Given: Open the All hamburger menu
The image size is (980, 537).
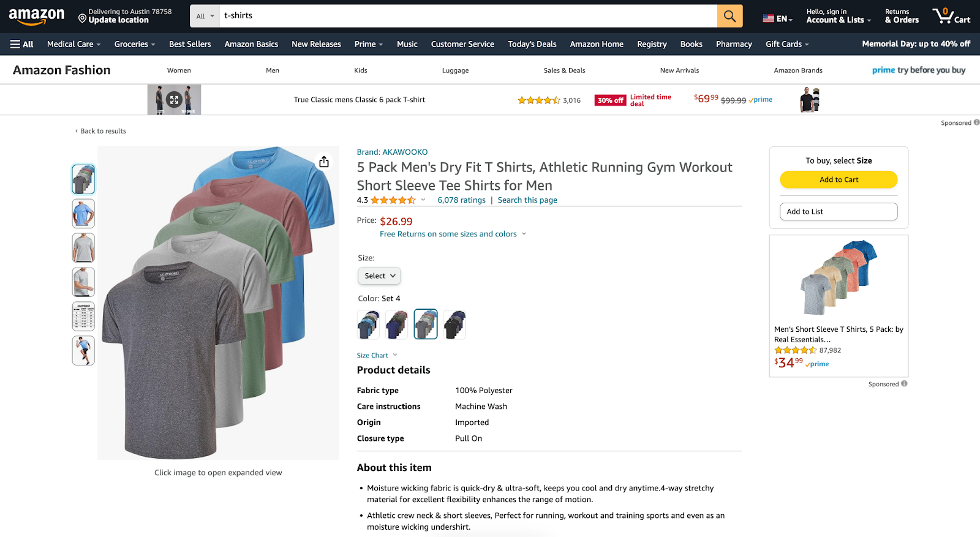Looking at the screenshot, I should point(22,44).
